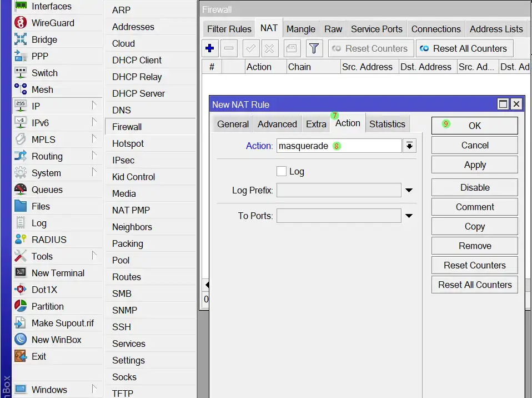
Task: Switch to the Mangle tab
Action: tap(300, 29)
